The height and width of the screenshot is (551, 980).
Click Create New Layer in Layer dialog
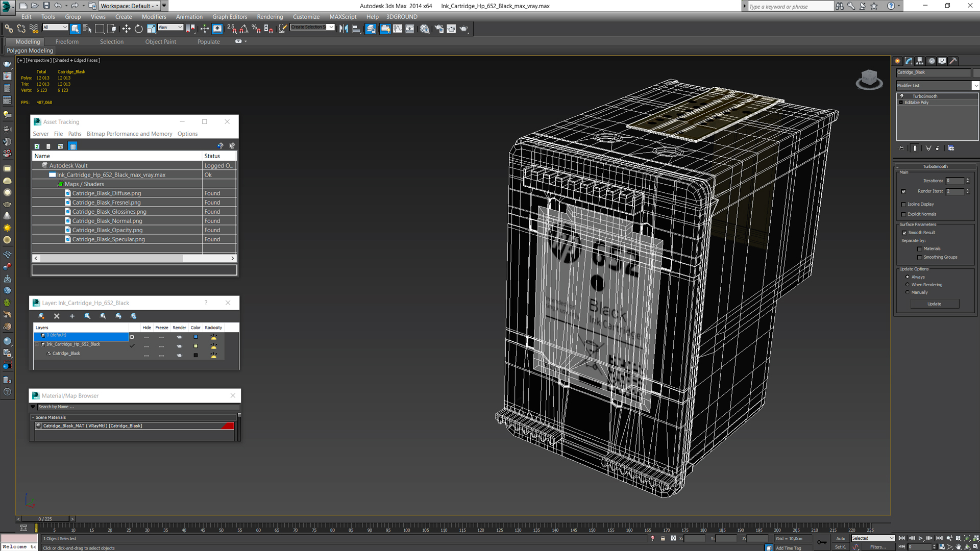tap(41, 316)
